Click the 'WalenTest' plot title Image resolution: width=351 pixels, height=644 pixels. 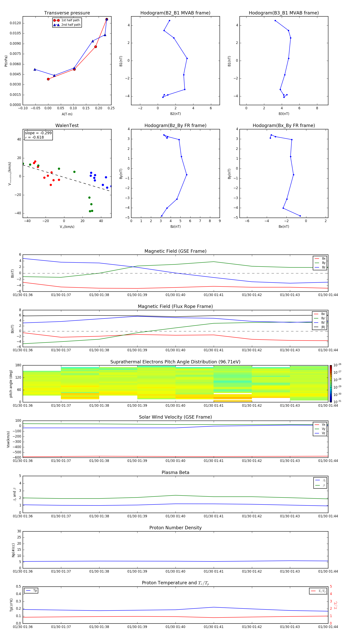tap(67, 125)
